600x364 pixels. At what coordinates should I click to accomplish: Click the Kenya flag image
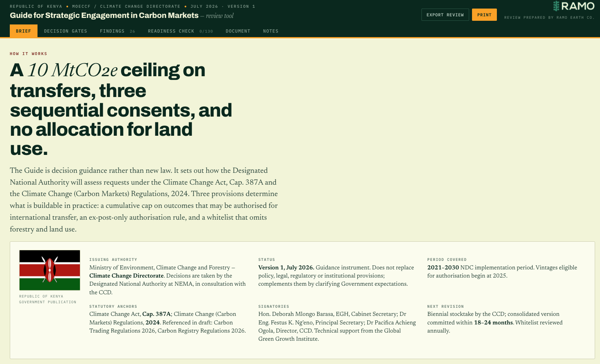pyautogui.click(x=50, y=270)
